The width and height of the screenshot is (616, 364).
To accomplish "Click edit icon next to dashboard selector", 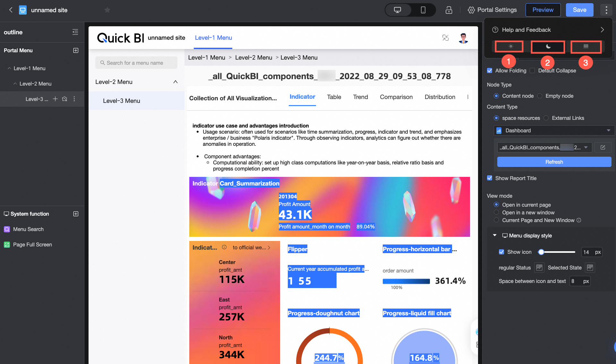I will [x=603, y=147].
